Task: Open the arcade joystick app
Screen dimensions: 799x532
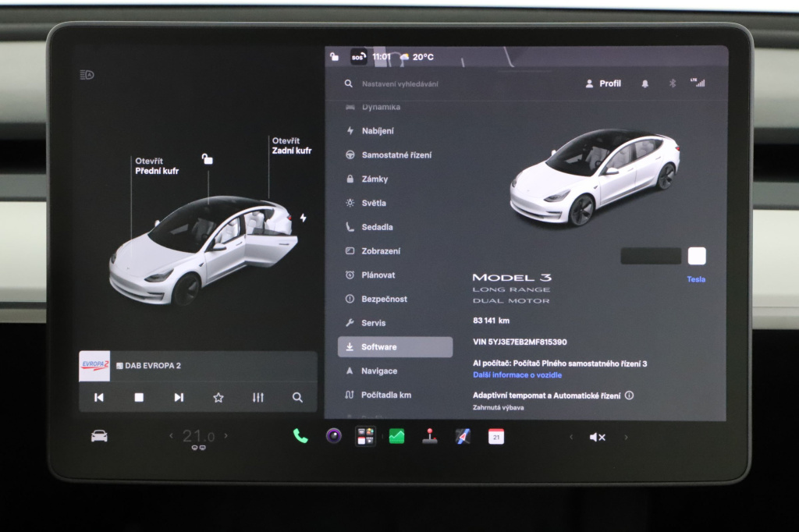Action: 430,436
